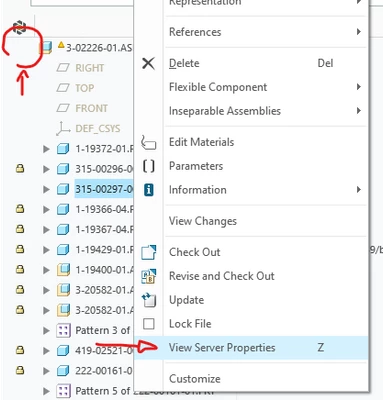Expand the Pattern 3 tree node
This screenshot has height=400, width=383.
click(x=46, y=331)
